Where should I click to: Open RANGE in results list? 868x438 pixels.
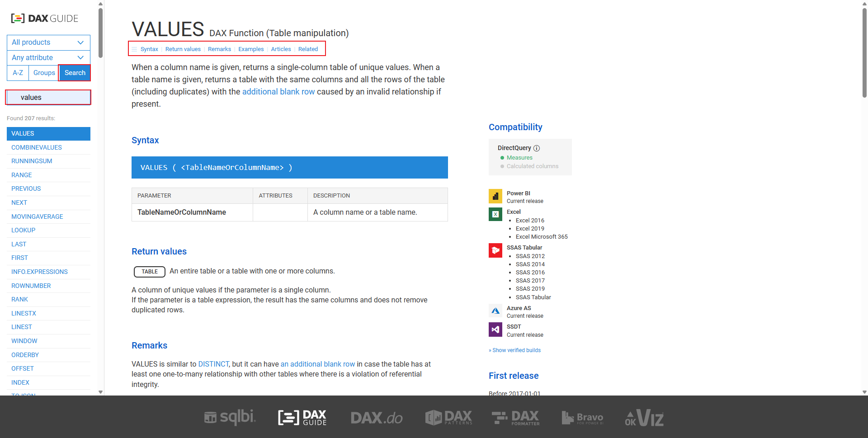(48, 175)
